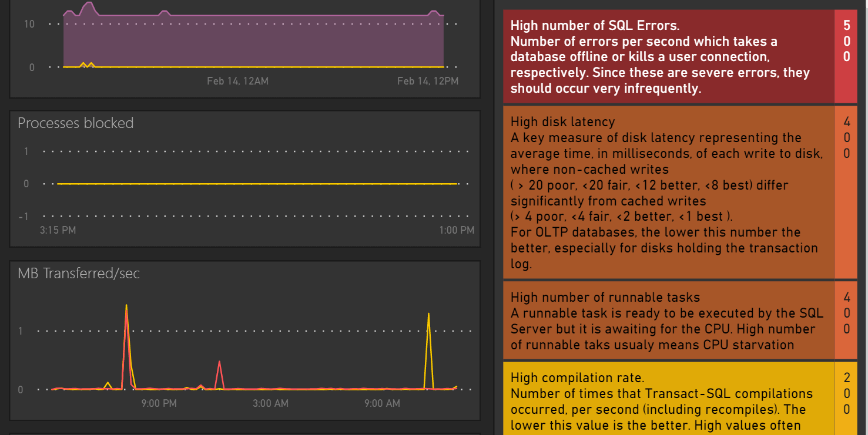Click the yellow line in Processes blocked chart
This screenshot has height=435, width=868.
tap(257, 184)
